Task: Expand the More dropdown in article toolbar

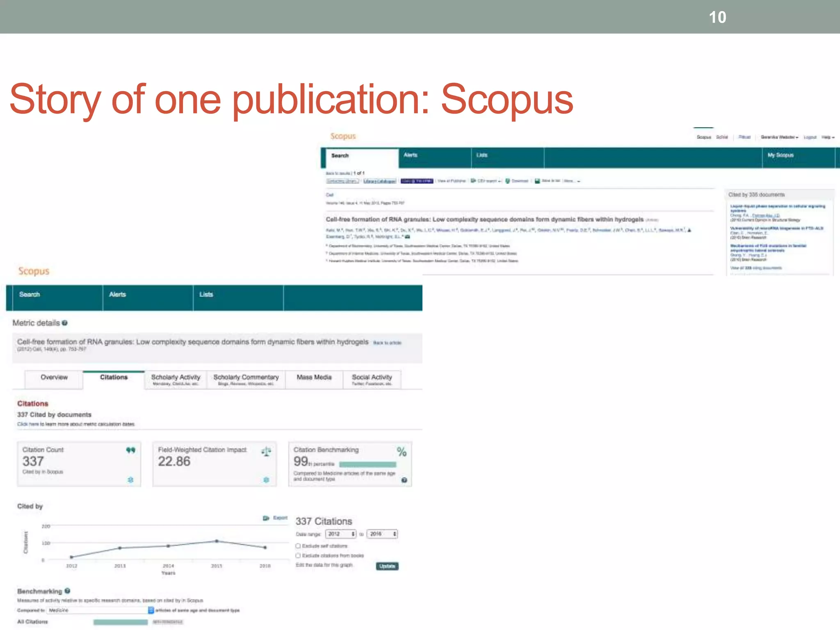Action: tap(572, 181)
